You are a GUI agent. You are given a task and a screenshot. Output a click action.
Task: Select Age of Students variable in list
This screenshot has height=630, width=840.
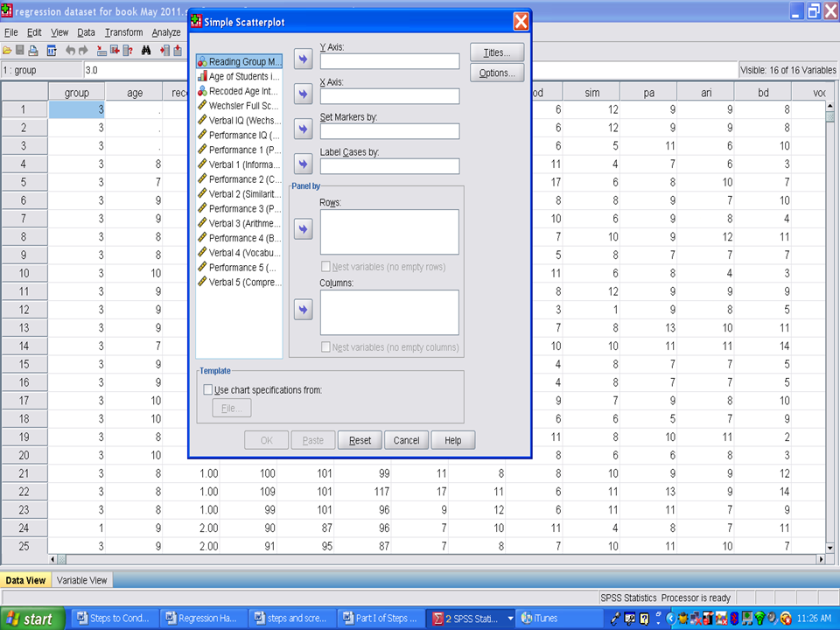(x=239, y=77)
